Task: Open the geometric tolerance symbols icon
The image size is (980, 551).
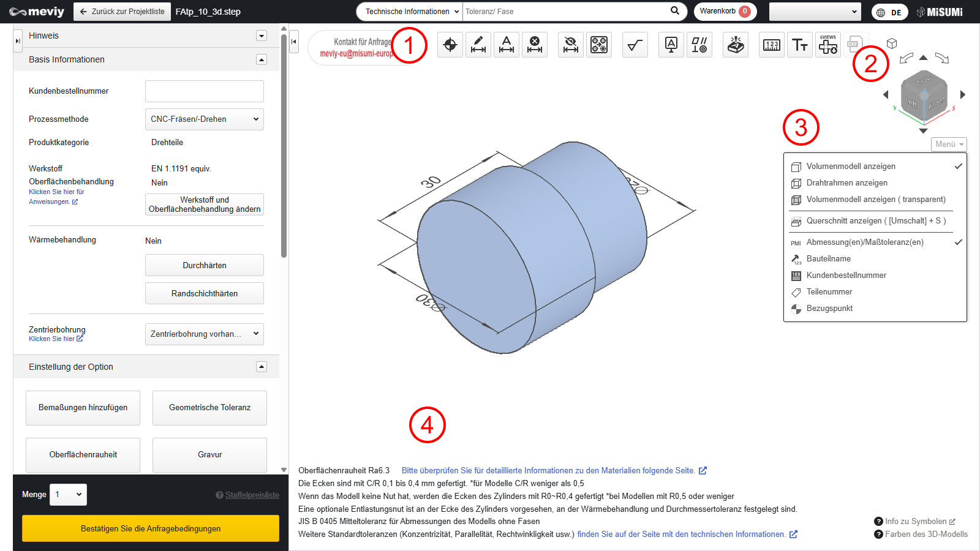Action: (699, 45)
